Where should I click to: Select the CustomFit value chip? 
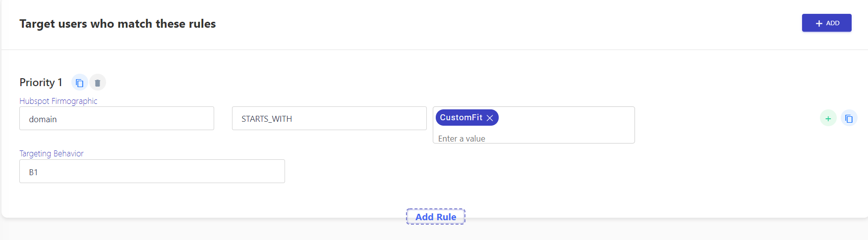(x=461, y=117)
